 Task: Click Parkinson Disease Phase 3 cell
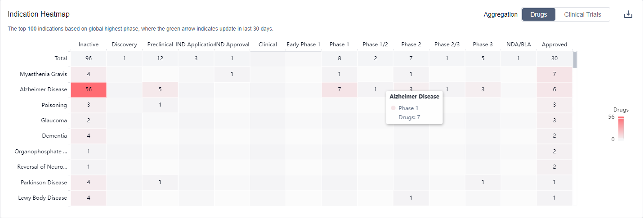click(x=483, y=183)
